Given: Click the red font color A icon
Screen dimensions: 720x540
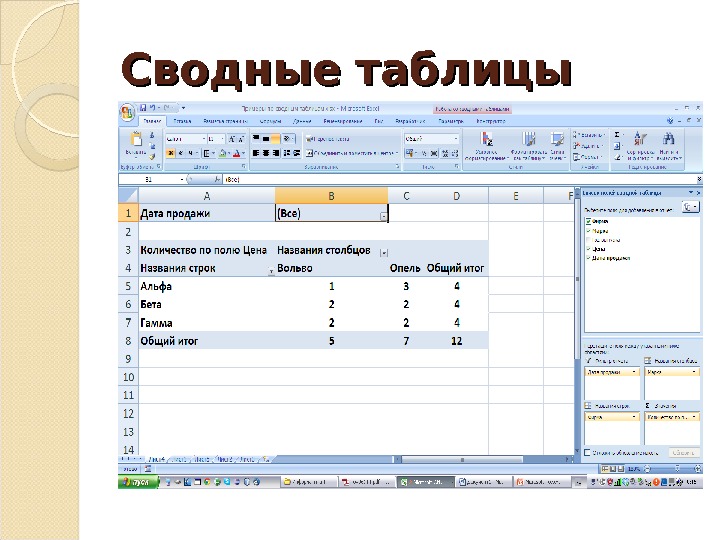Looking at the screenshot, I should click(x=236, y=153).
